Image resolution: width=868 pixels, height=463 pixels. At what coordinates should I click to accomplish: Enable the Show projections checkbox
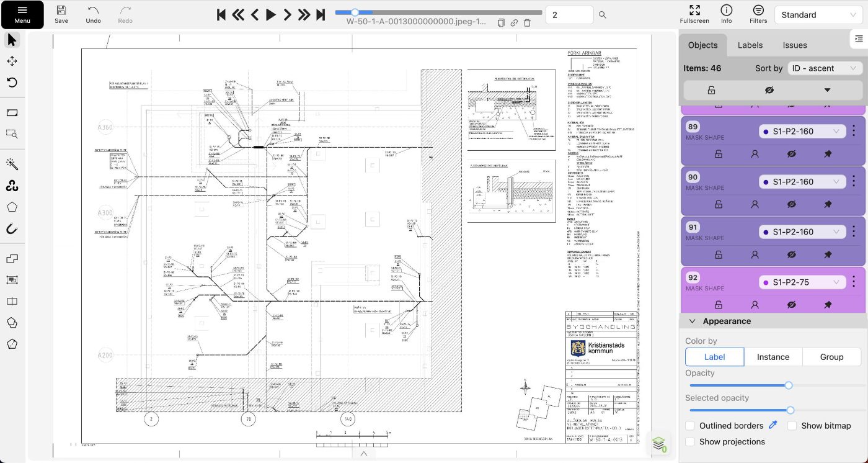click(690, 442)
